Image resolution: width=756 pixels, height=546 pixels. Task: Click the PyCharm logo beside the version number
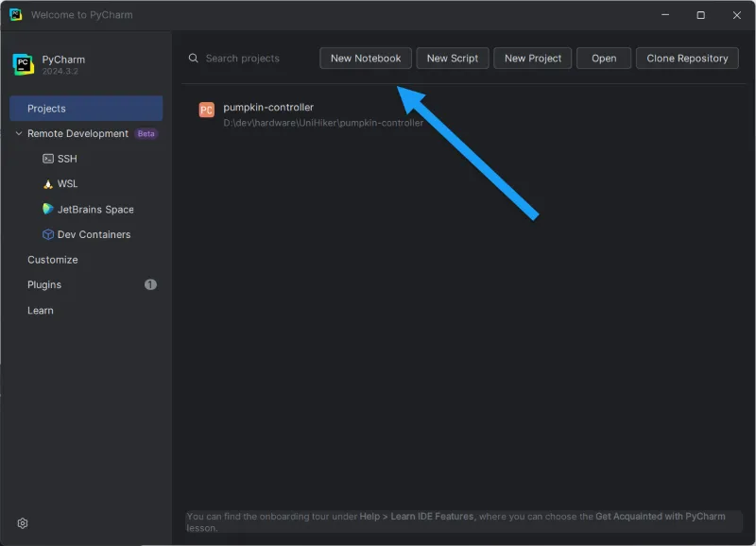(23, 64)
